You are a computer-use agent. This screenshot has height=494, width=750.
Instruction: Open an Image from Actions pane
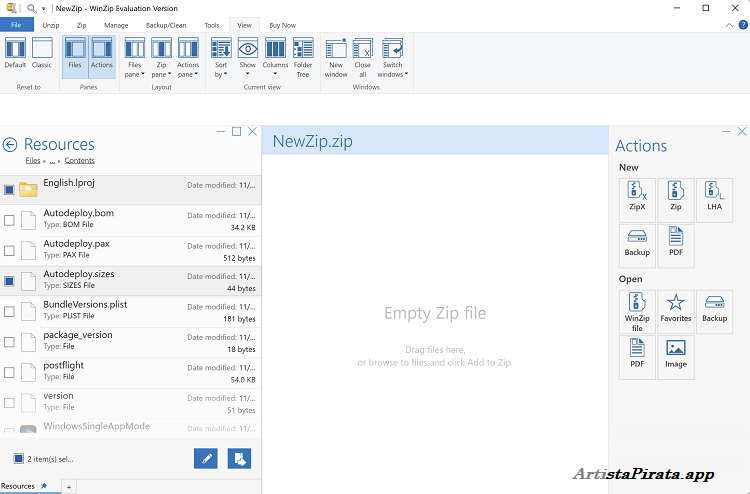675,356
